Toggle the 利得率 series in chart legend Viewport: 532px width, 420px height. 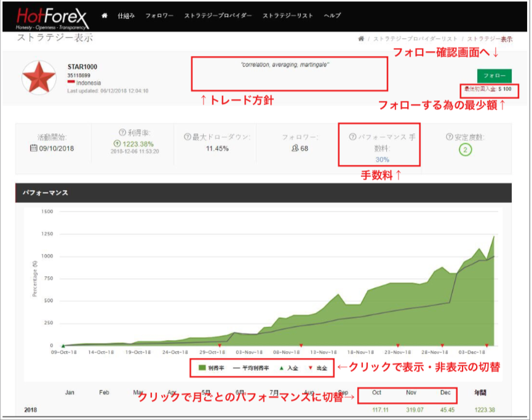point(211,368)
